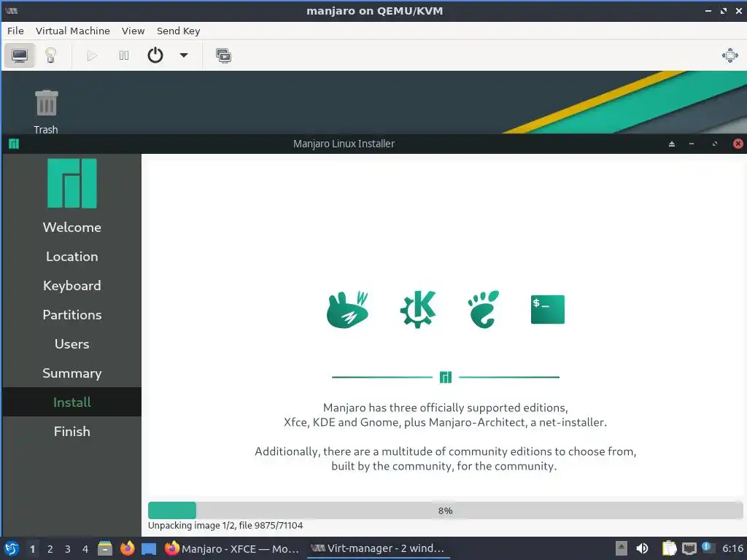
Task: Switch to Manjaro - XFCE Firefox window
Action: tap(232, 548)
